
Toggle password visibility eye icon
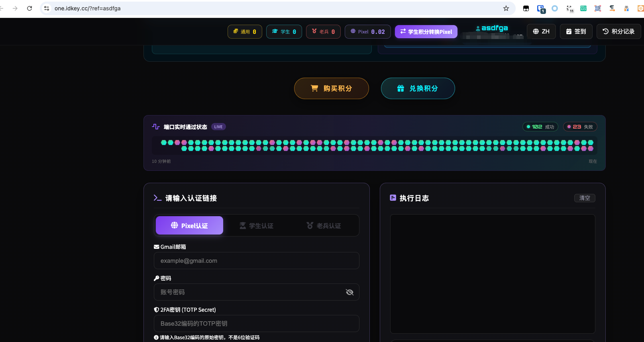[350, 292]
